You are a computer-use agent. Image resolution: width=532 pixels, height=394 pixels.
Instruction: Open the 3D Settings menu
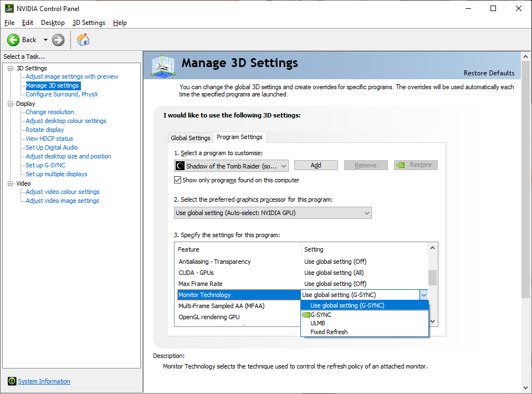pos(89,23)
